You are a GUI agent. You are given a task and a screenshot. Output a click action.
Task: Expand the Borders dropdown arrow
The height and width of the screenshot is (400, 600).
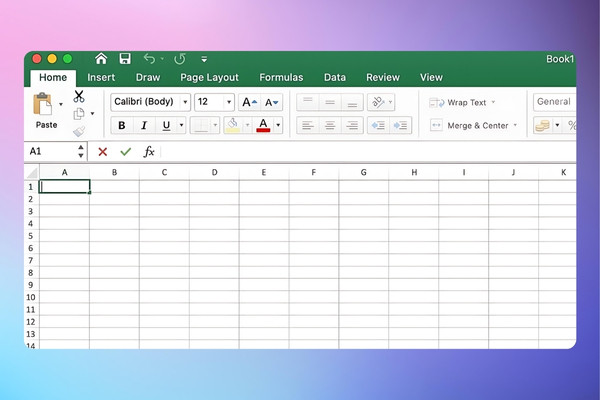(215, 125)
